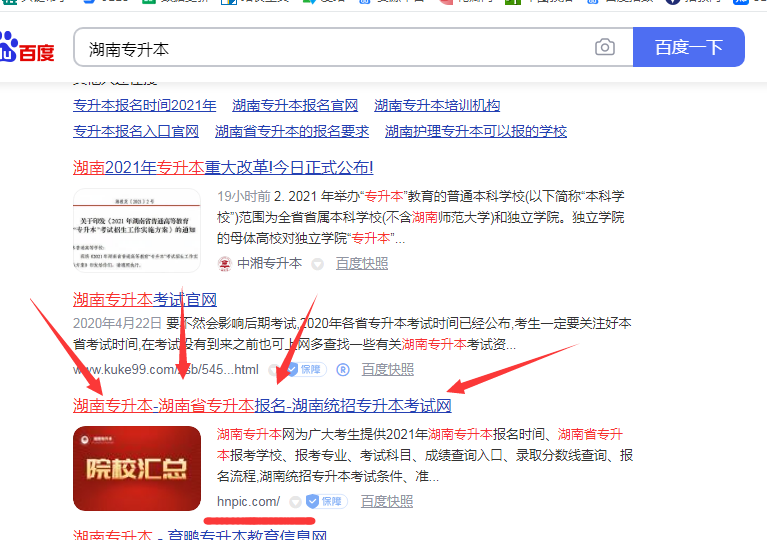Focus the search box containing 湖南专升本
767x540 pixels.
[x=354, y=47]
